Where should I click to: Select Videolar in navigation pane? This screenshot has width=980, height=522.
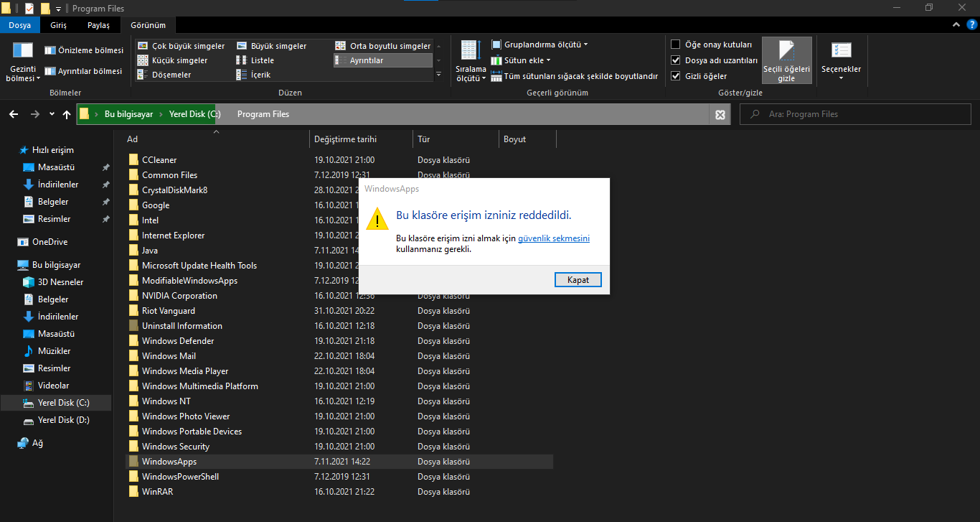coord(47,386)
